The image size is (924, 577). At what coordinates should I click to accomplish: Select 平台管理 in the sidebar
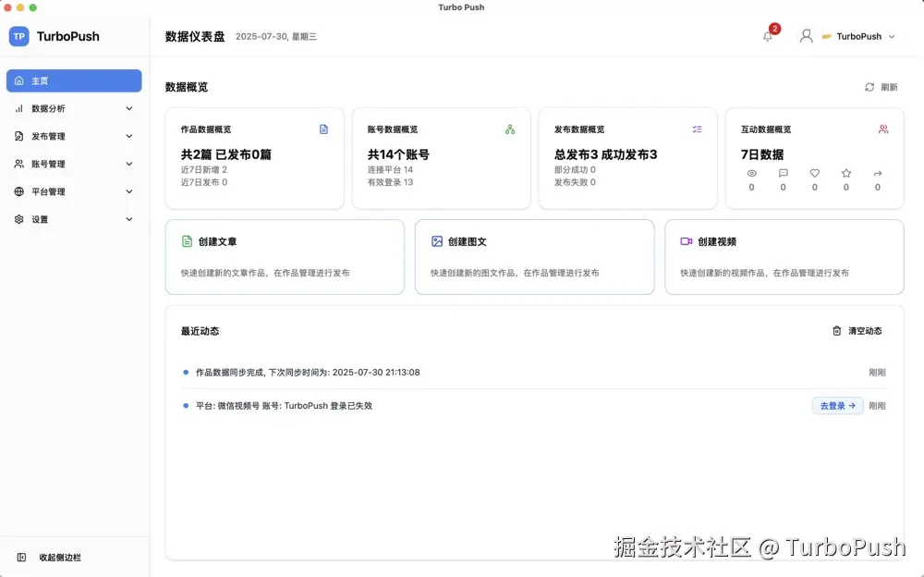coord(73,191)
